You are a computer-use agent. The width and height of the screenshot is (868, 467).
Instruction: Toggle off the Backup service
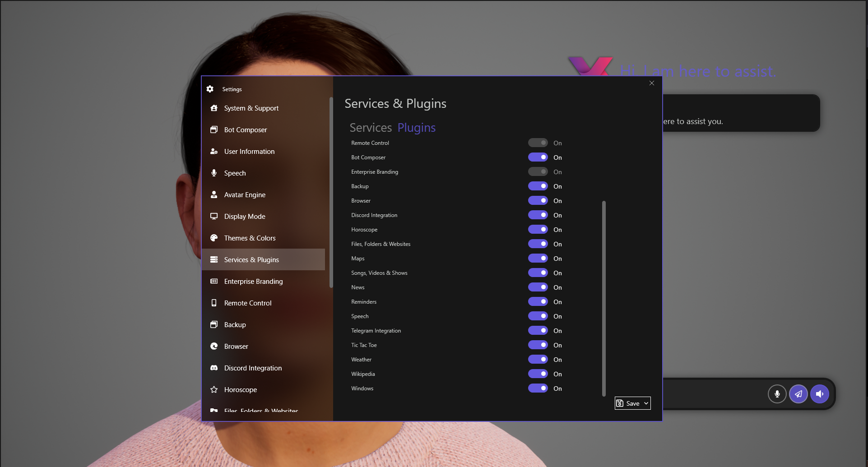[x=538, y=186]
